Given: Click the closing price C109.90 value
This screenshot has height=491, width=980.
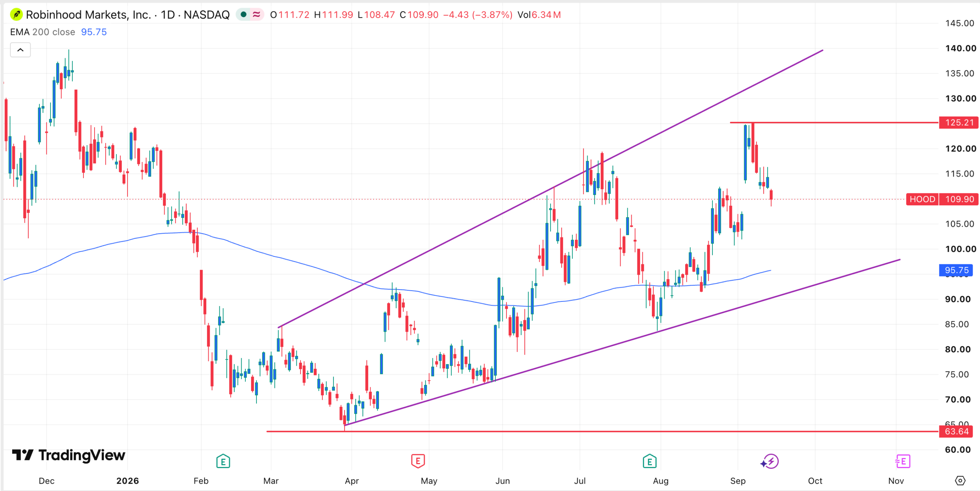Looking at the screenshot, I should [419, 15].
